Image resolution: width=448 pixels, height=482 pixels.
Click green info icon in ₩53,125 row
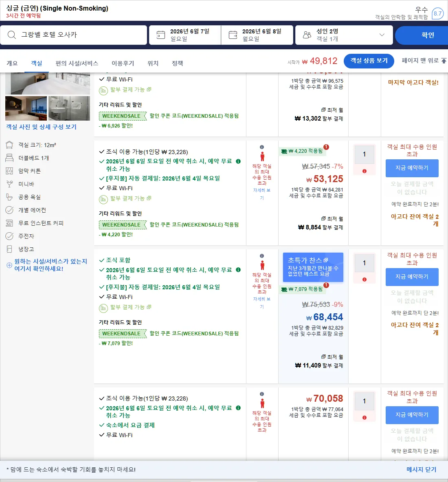coord(238,161)
